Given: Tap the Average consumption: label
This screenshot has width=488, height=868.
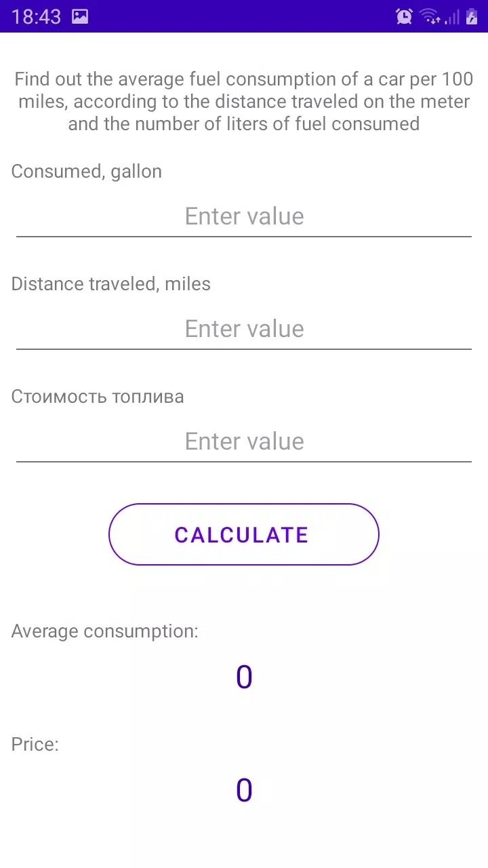Looking at the screenshot, I should (x=105, y=632).
